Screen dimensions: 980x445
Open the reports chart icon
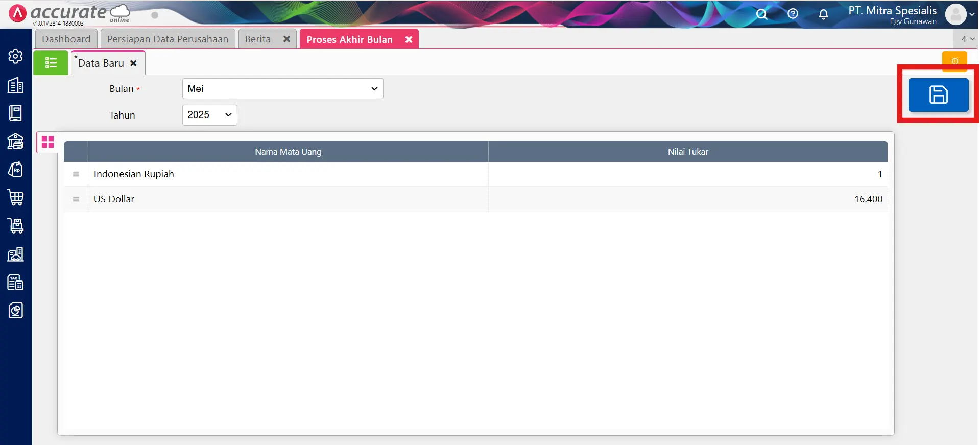[x=15, y=310]
